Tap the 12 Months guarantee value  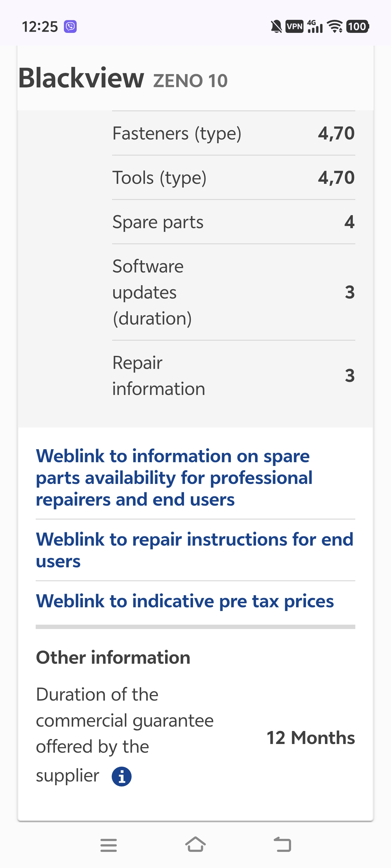pyautogui.click(x=310, y=737)
